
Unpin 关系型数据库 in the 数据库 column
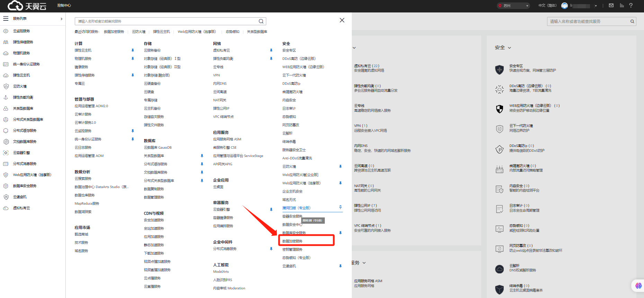202,156
